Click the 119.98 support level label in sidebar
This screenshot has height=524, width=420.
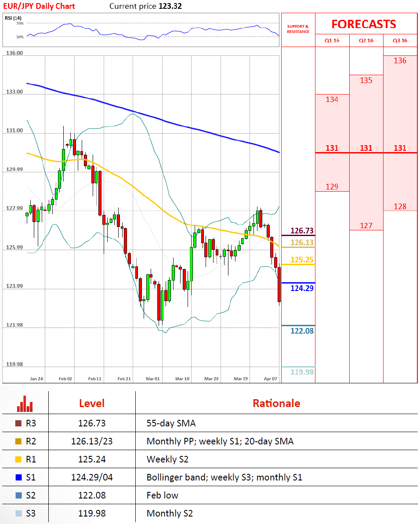coord(302,372)
